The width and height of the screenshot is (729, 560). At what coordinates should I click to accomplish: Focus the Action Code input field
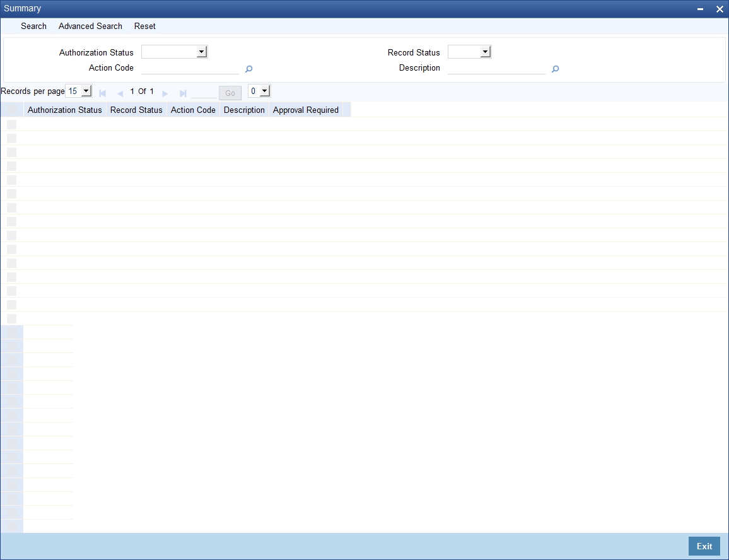190,68
